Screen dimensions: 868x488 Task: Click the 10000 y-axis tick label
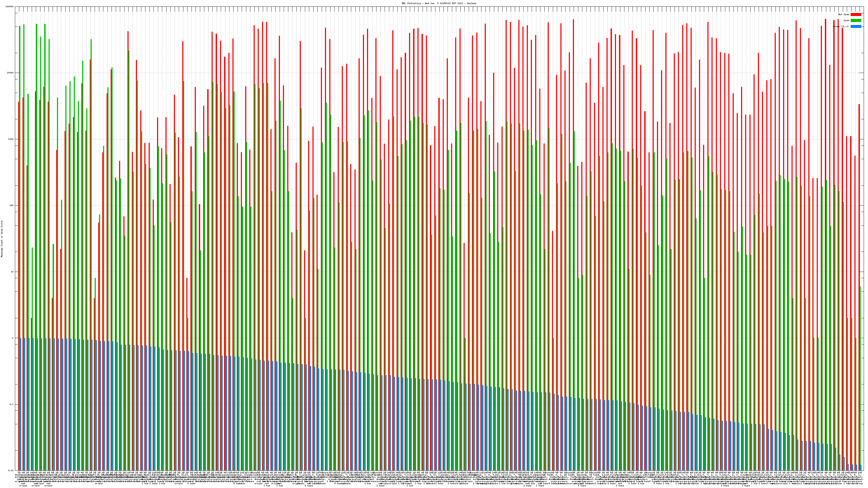click(11, 73)
